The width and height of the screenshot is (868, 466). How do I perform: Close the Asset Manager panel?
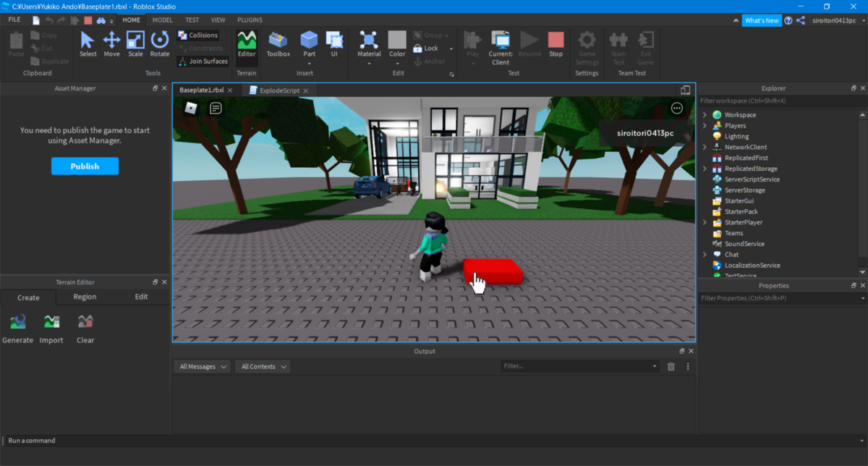(164, 88)
